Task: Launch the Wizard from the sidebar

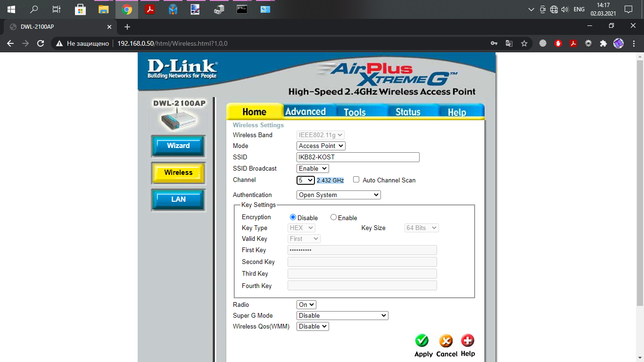Action: click(178, 146)
